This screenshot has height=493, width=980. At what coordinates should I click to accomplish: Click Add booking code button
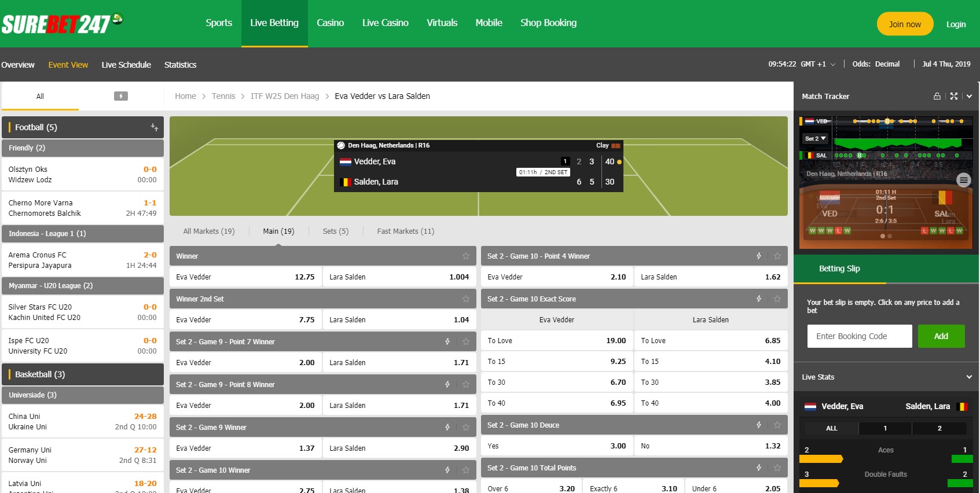[941, 336]
